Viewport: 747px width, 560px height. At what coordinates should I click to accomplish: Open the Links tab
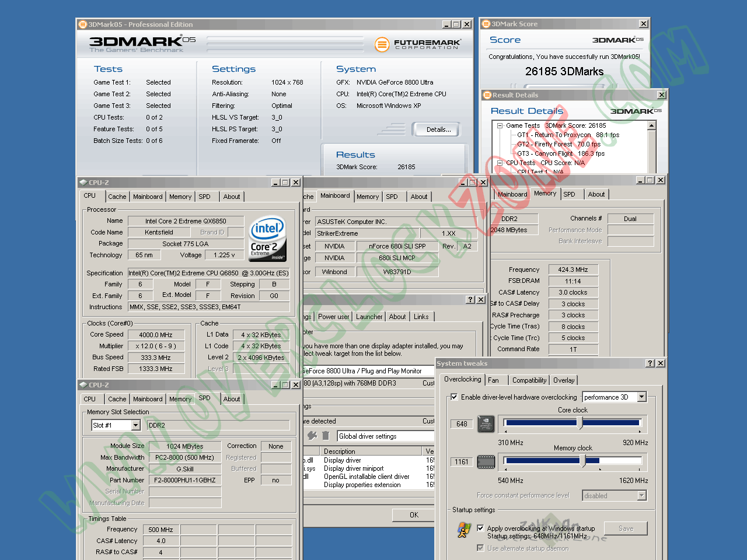tap(421, 317)
